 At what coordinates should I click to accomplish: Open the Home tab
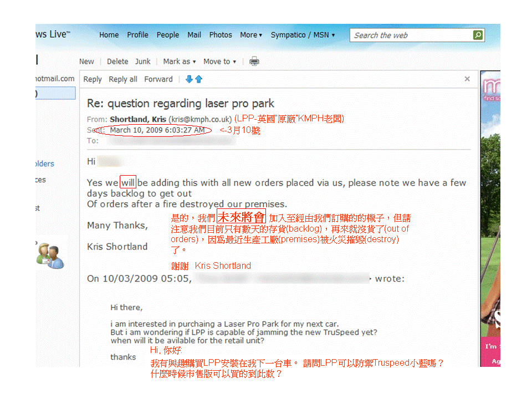tap(109, 35)
